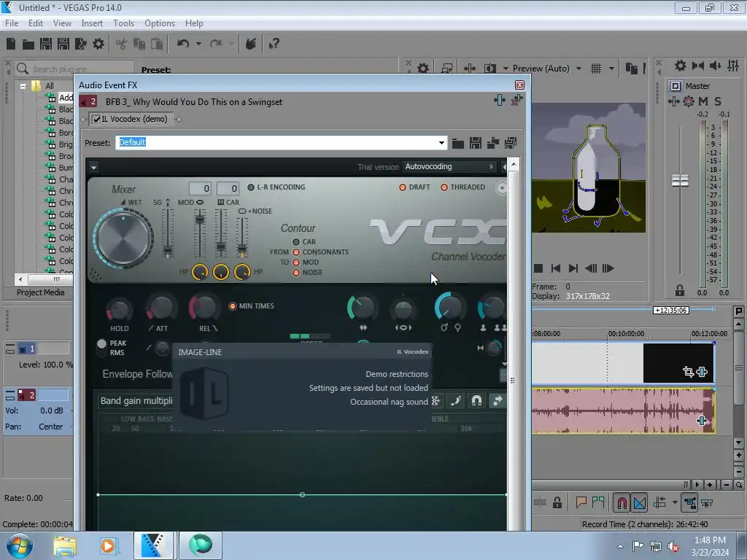This screenshot has height=560, width=747.
Task: Mute the Master bus with M button
Action: [x=703, y=101]
